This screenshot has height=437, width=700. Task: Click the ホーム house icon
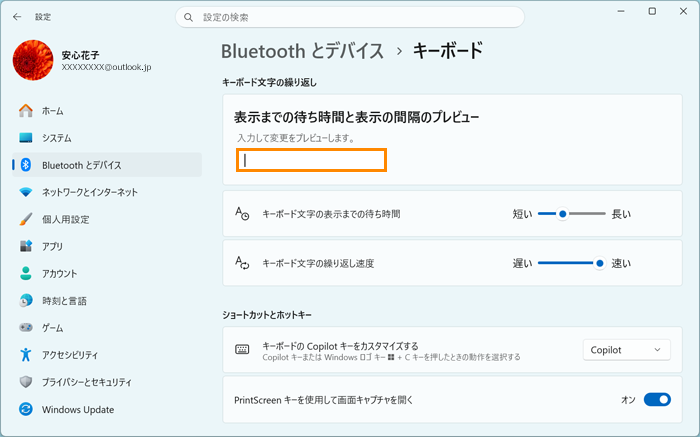pyautogui.click(x=26, y=111)
